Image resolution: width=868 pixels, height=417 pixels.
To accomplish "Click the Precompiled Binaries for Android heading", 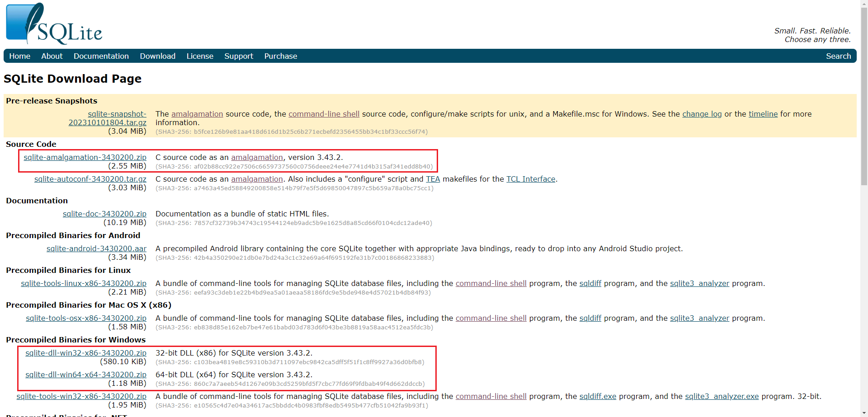I will [x=73, y=235].
